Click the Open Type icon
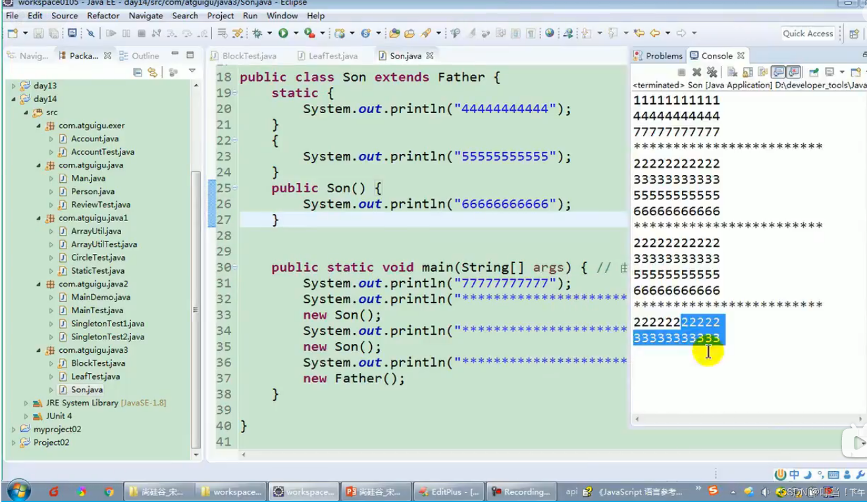This screenshot has height=504, width=867. (395, 34)
